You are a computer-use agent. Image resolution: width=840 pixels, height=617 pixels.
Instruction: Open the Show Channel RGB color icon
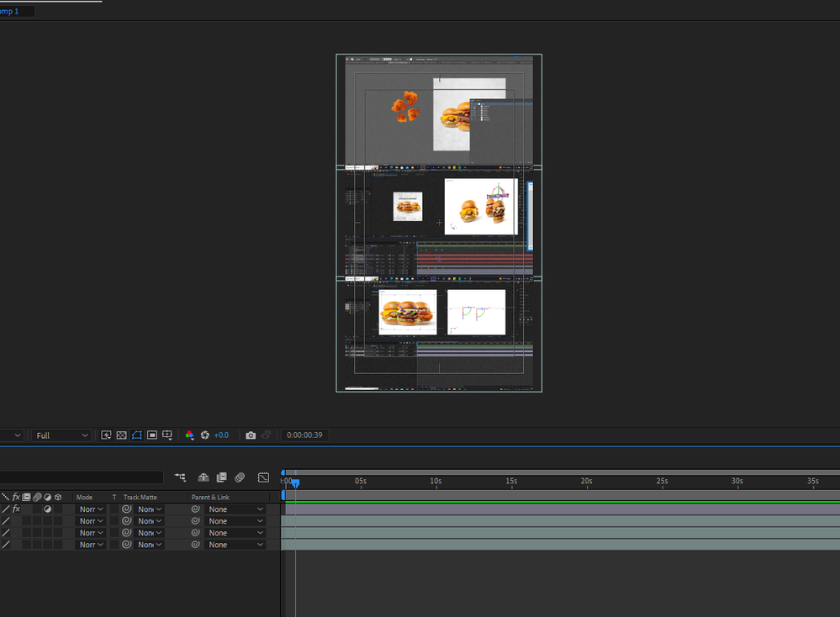pos(189,435)
